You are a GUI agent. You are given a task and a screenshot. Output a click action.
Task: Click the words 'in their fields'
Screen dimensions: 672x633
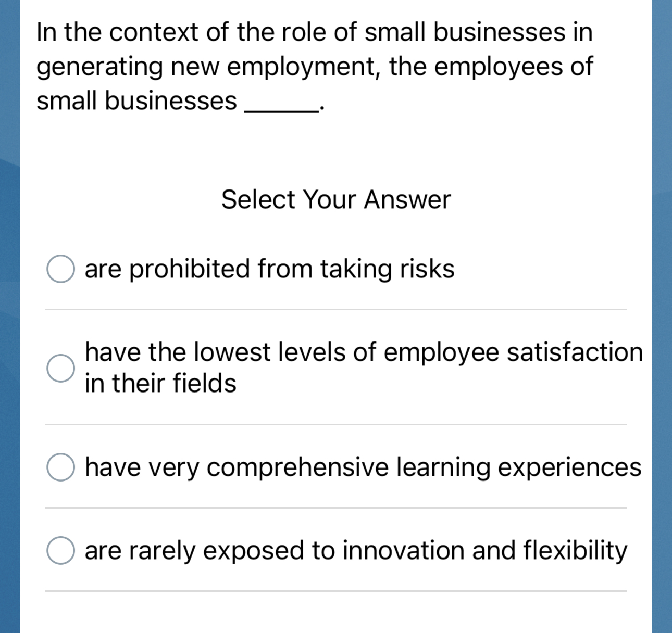(160, 383)
